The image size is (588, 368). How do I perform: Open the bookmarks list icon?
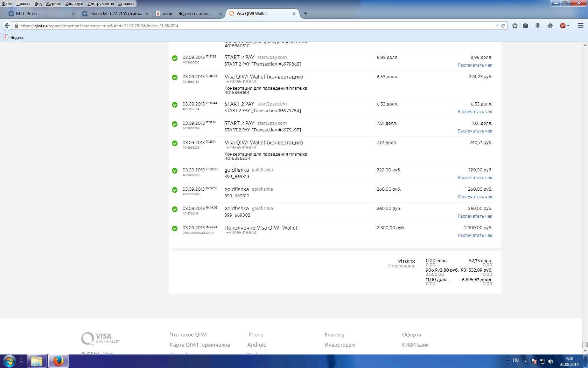point(525,26)
